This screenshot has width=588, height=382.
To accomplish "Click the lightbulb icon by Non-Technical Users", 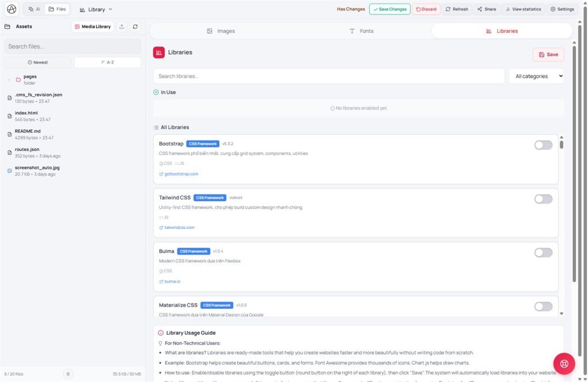I will 161,344.
